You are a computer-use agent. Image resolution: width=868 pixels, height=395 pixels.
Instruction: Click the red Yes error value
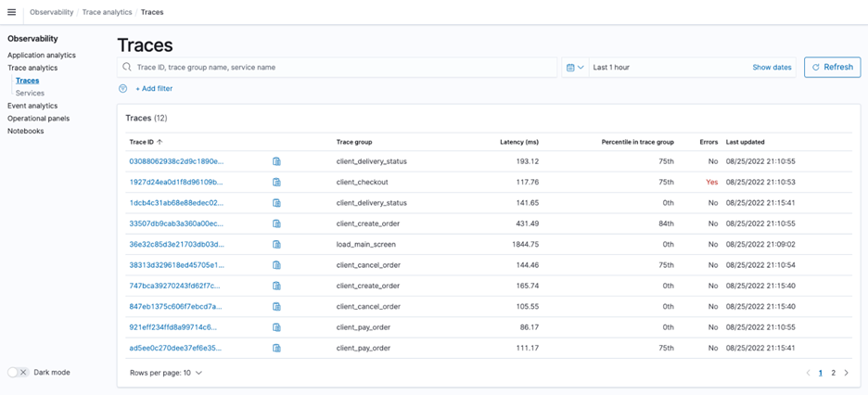(712, 182)
